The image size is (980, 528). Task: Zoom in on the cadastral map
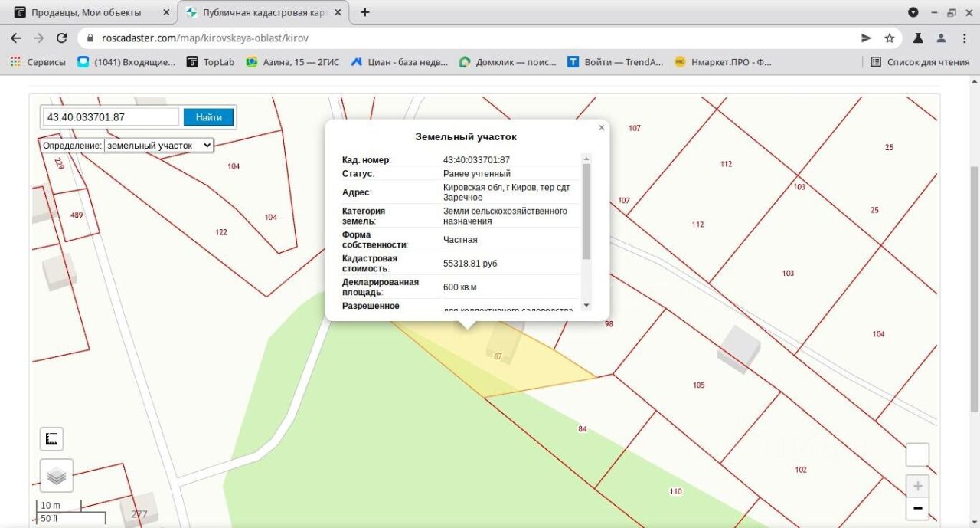click(917, 486)
